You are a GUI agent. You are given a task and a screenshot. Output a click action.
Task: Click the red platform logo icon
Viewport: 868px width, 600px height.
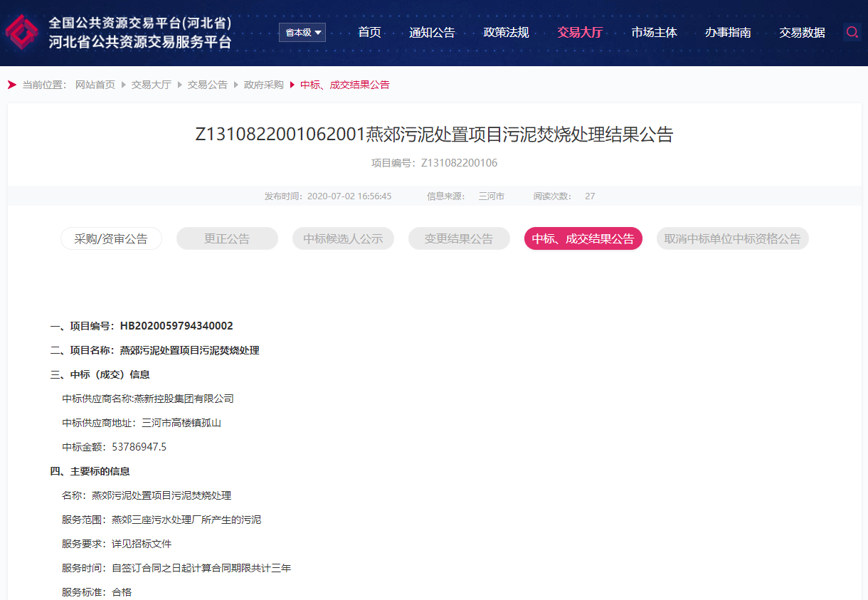[x=21, y=32]
